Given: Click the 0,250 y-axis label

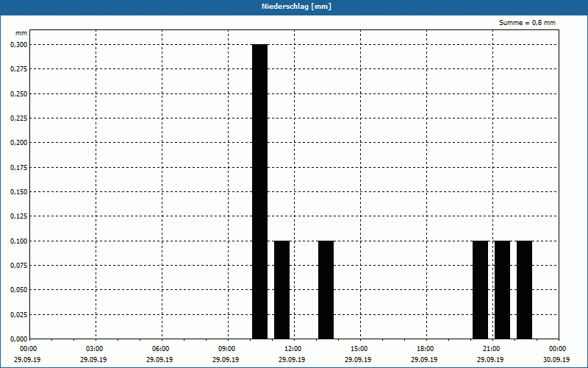Looking at the screenshot, I should [x=19, y=94].
